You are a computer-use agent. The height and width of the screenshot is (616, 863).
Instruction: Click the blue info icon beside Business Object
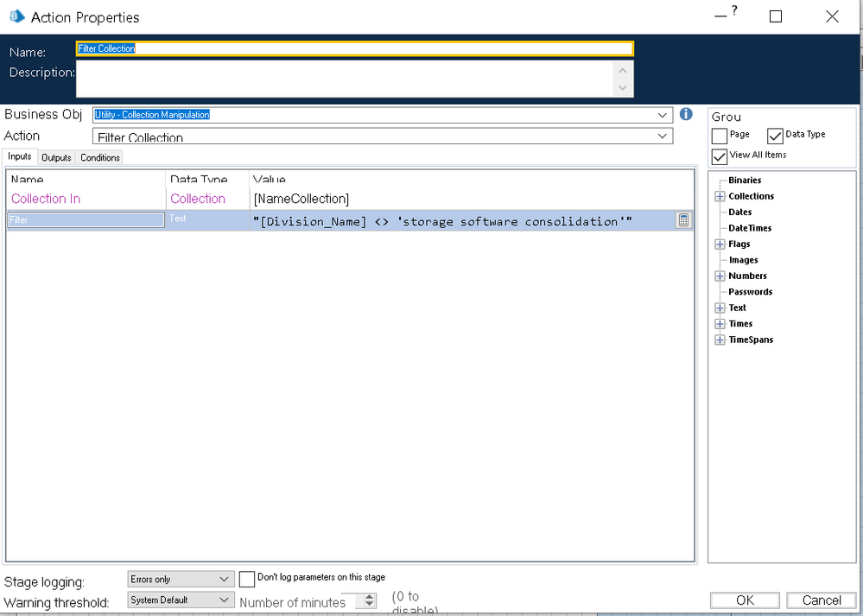tap(686, 114)
